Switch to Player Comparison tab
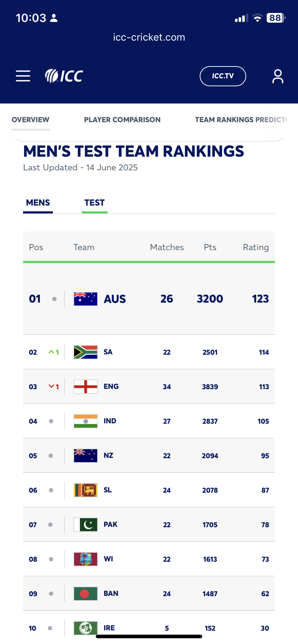 click(122, 120)
